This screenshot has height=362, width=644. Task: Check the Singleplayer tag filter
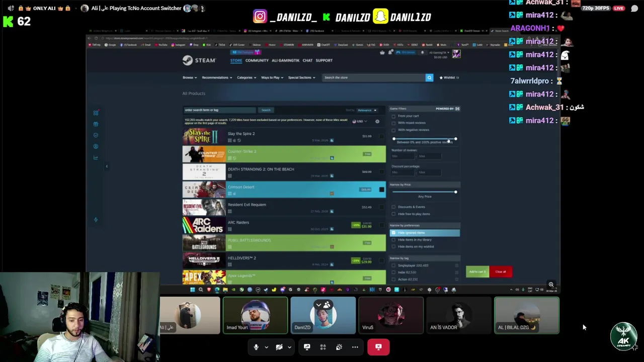(393, 265)
